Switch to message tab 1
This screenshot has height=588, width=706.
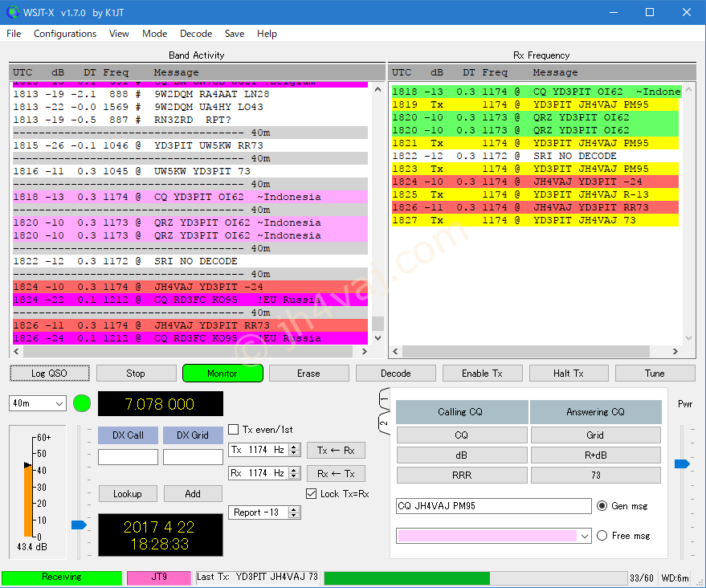(384, 399)
